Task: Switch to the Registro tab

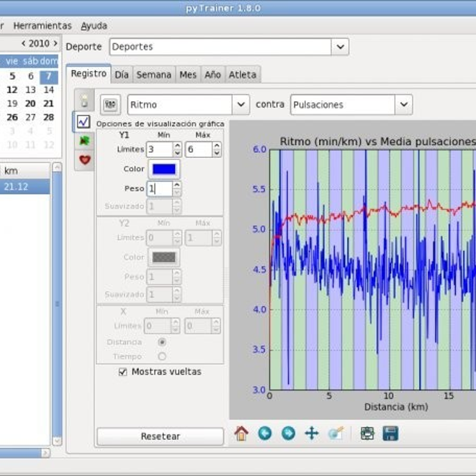Action: coord(89,73)
